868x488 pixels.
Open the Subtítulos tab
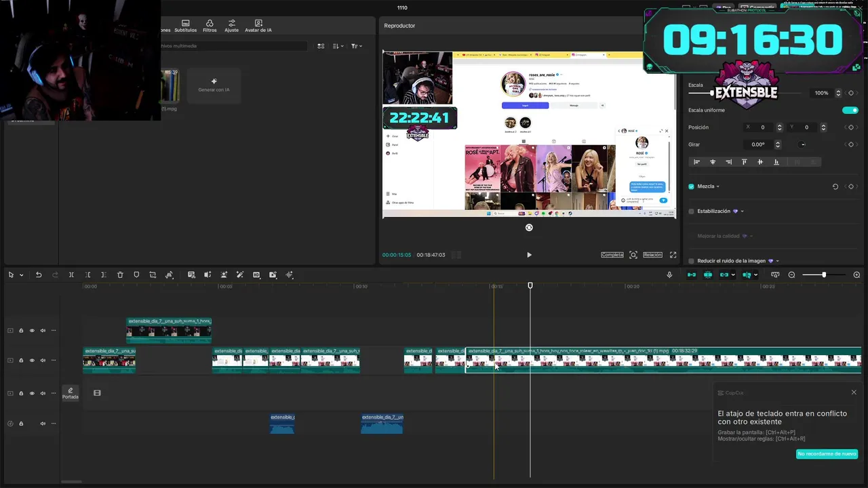tap(185, 26)
